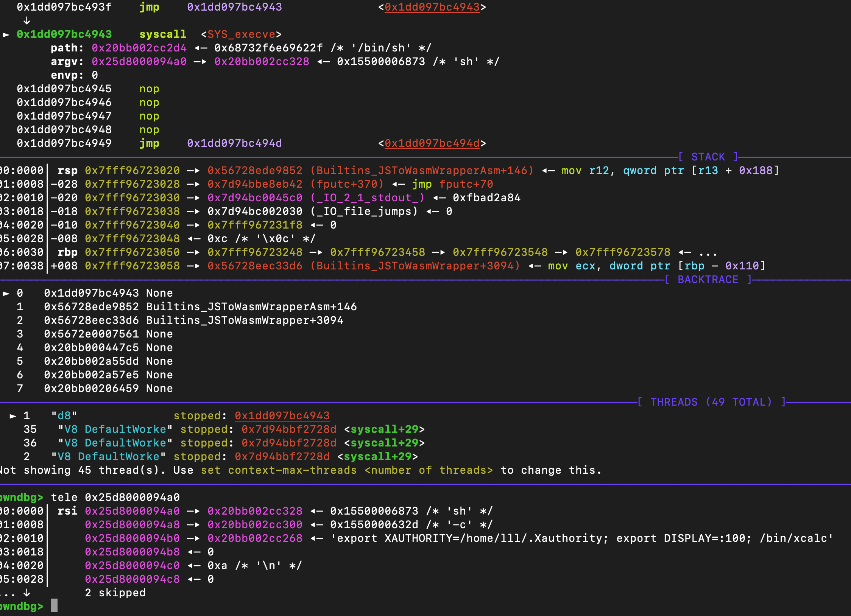The image size is (851, 616).
Task: Click the current instruction arrow before syscall
Action: coord(6,34)
